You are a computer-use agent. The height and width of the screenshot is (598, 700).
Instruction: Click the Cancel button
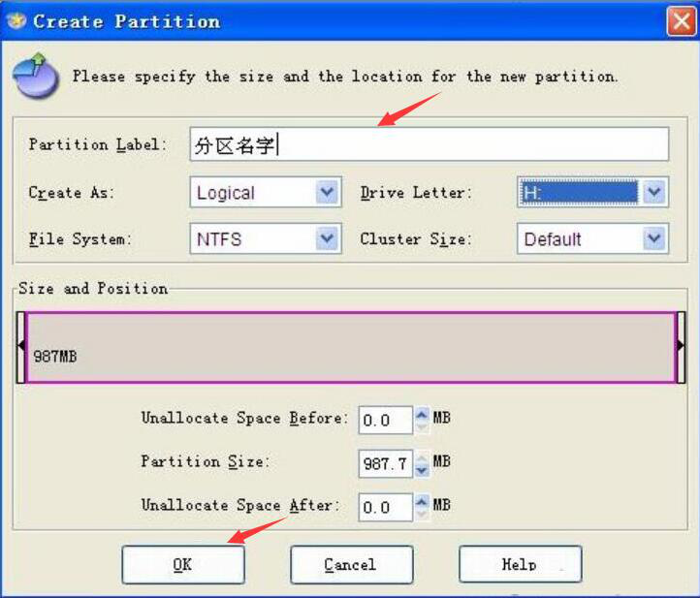click(x=351, y=564)
